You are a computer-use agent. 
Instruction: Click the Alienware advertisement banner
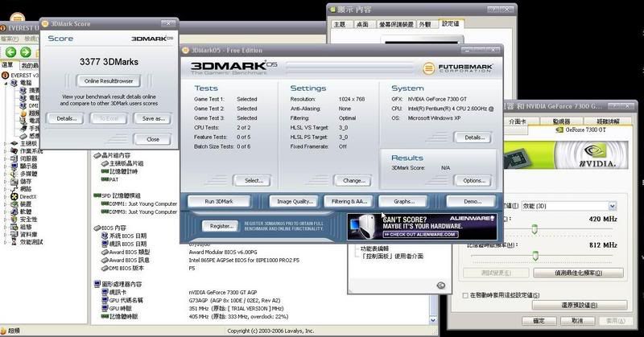pyautogui.click(x=422, y=226)
